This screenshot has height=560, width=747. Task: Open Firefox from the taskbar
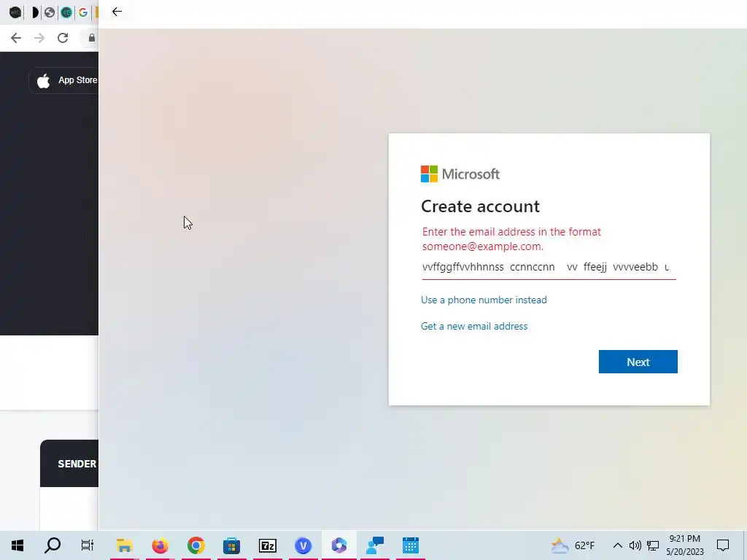point(160,545)
